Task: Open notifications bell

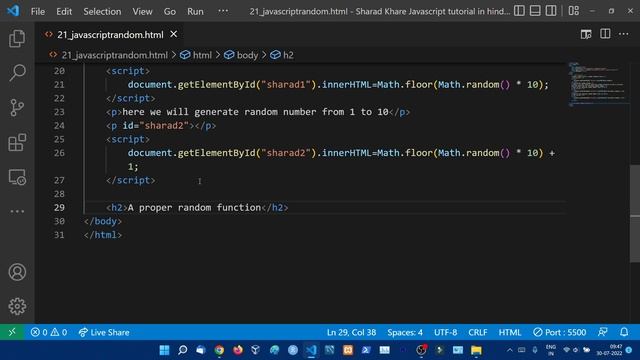Action: (624, 332)
